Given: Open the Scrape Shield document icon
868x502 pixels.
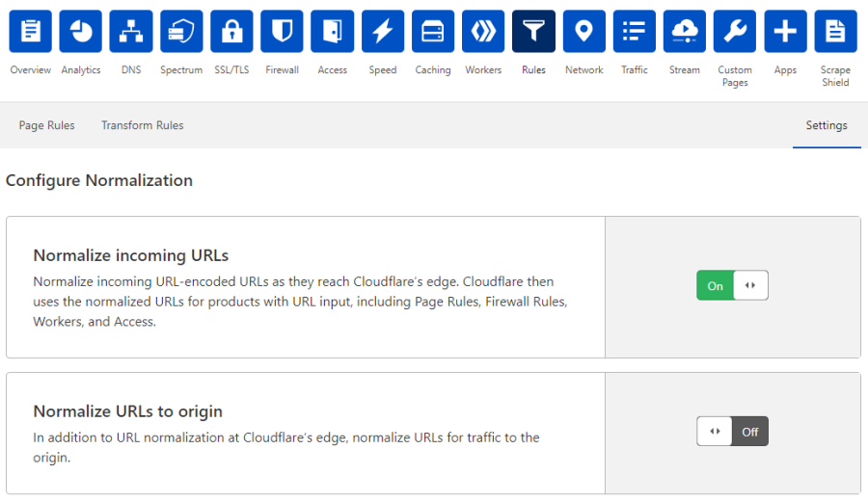Looking at the screenshot, I should (835, 31).
